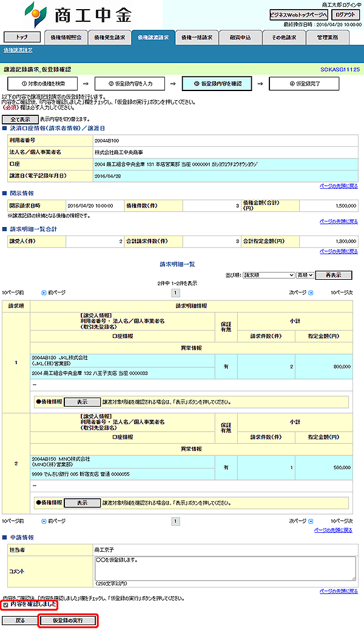Click step ③ 仮登録内容を確認

[x=217, y=84]
